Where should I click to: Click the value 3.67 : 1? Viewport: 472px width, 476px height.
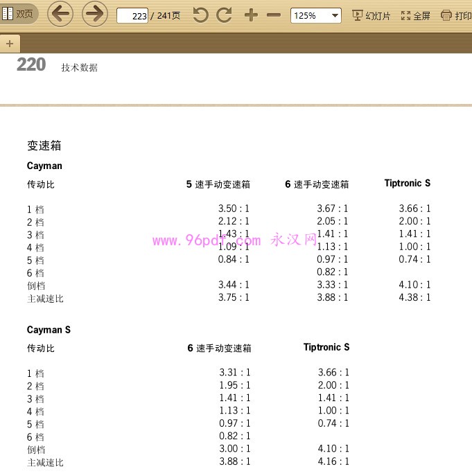pyautogui.click(x=332, y=209)
